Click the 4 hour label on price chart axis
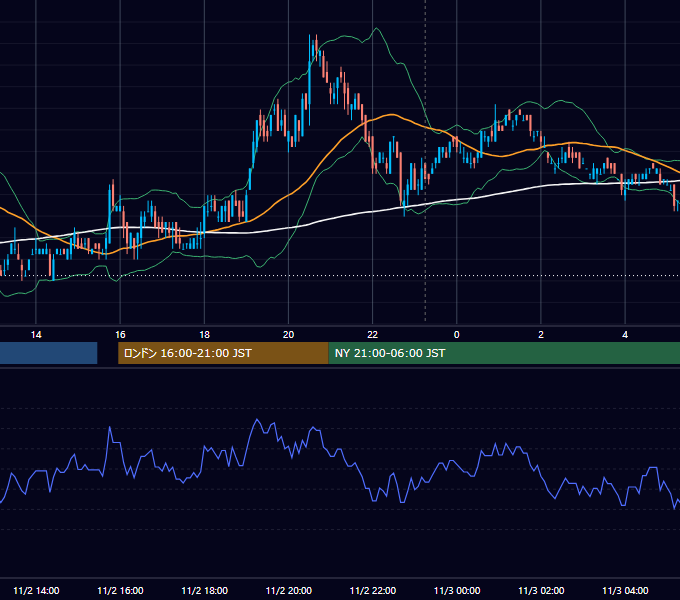 (625, 335)
